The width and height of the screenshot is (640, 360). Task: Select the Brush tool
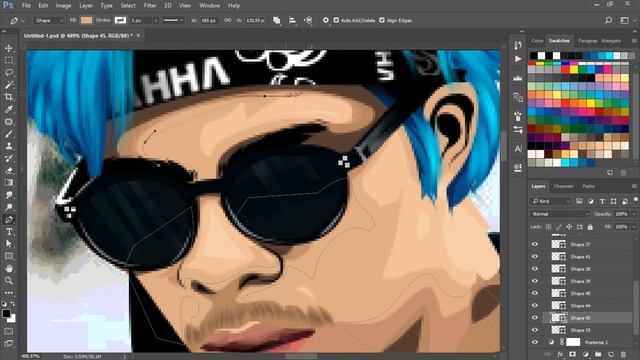click(9, 134)
